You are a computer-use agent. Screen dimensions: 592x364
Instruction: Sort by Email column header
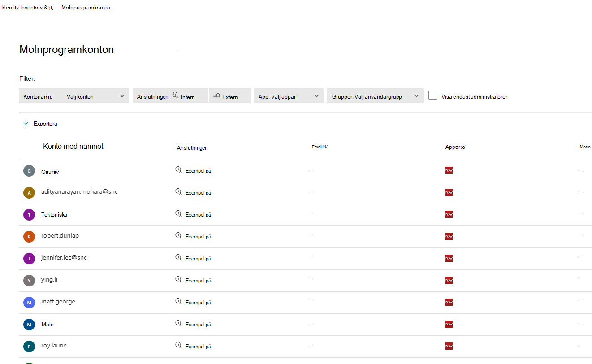click(x=320, y=147)
